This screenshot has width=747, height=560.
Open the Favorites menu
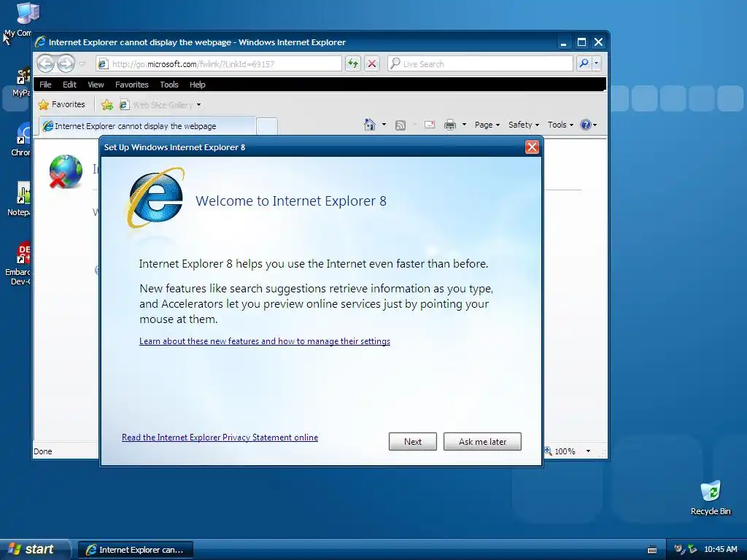coord(132,85)
